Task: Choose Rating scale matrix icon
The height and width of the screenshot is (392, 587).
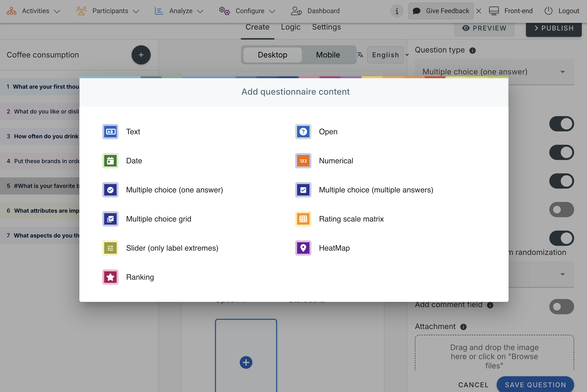Action: (x=303, y=219)
